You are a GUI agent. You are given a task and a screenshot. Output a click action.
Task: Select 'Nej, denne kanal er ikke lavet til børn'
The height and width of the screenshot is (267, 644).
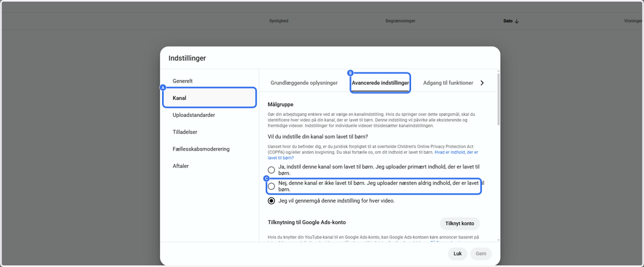coord(272,186)
